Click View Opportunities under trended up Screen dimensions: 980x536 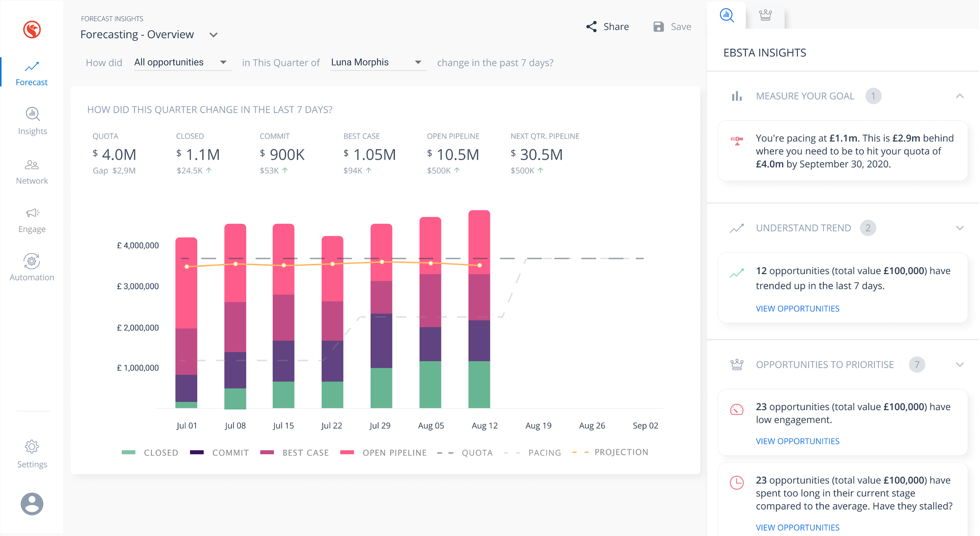[797, 308]
